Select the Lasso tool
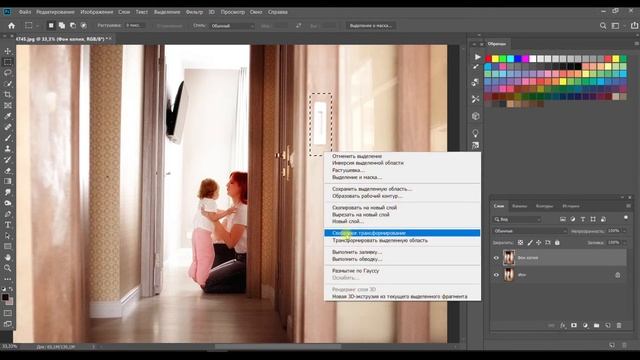Viewport: 640px width, 360px height. (8, 73)
